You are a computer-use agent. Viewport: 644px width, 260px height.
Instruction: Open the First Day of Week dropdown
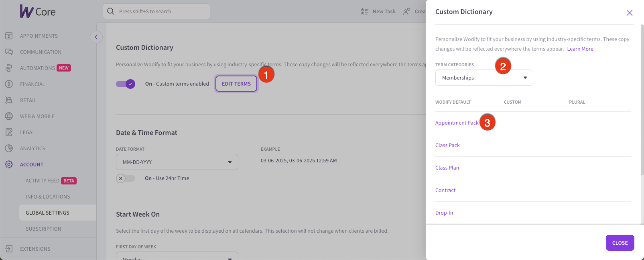[177, 256]
